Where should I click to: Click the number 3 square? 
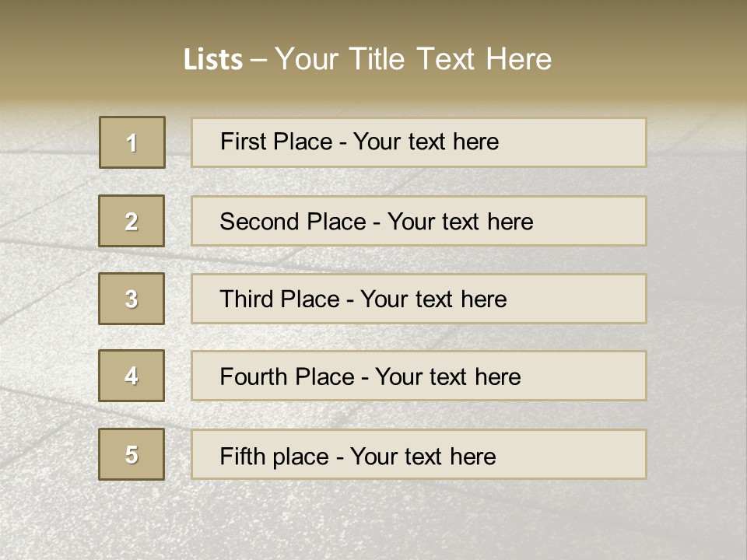click(x=132, y=299)
